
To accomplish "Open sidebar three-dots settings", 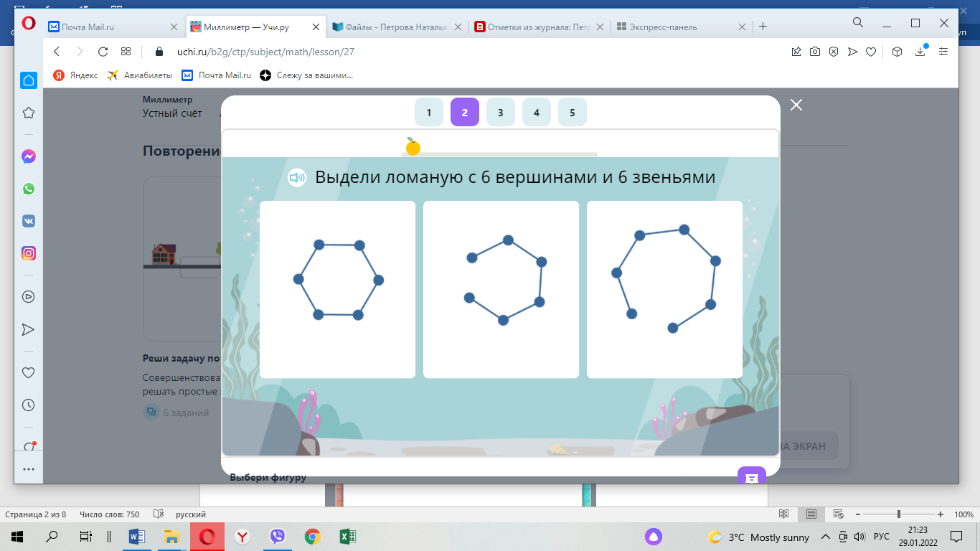I will pos(29,469).
